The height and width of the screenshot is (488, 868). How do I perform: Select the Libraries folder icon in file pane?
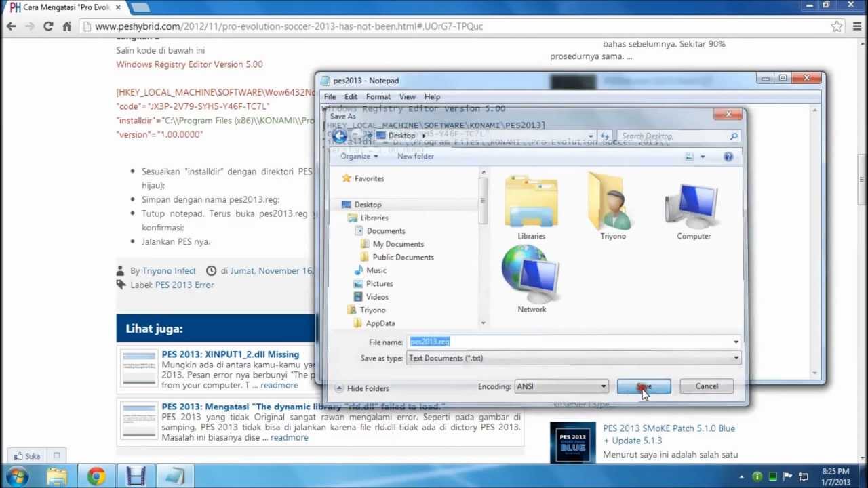pyautogui.click(x=531, y=207)
